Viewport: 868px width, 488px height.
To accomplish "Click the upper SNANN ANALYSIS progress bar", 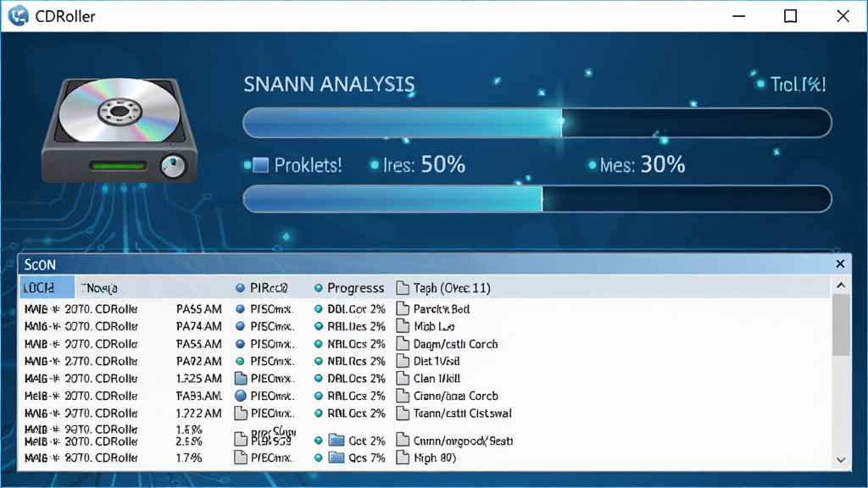I will point(537,123).
